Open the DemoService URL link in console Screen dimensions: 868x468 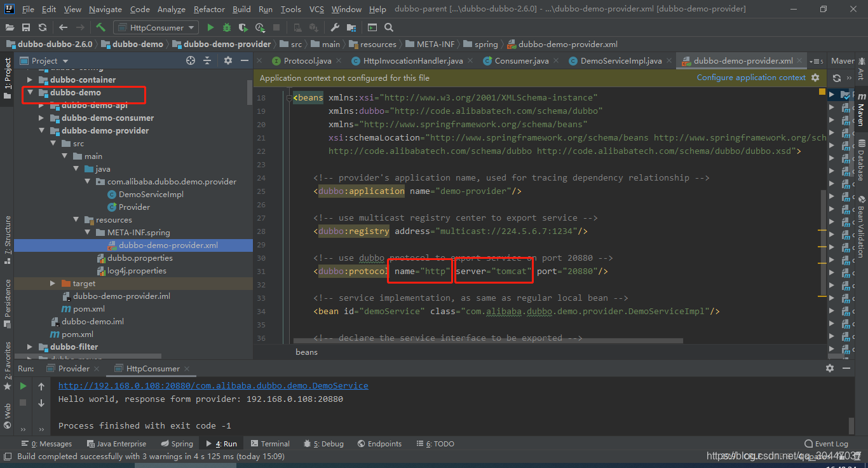[x=214, y=385]
